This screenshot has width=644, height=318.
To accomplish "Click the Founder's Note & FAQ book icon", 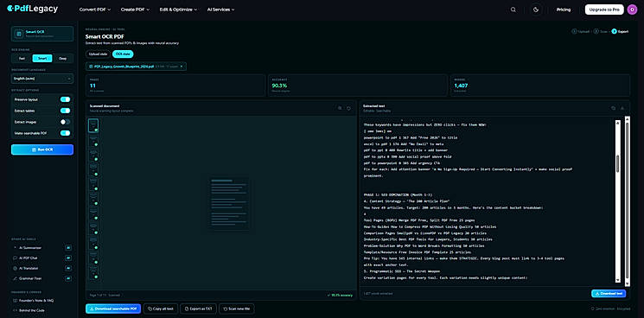I will coord(16,301).
